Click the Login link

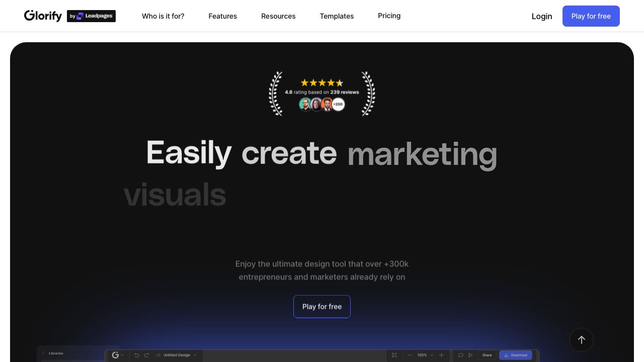542,16
